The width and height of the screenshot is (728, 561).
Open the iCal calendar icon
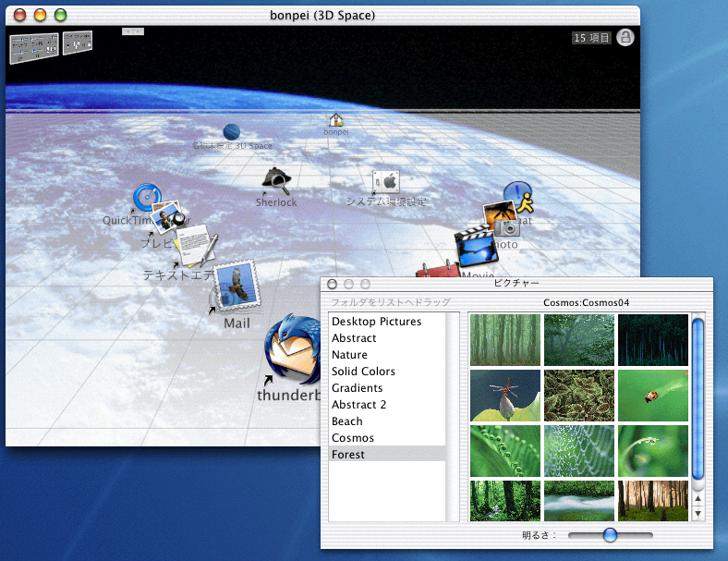click(437, 269)
